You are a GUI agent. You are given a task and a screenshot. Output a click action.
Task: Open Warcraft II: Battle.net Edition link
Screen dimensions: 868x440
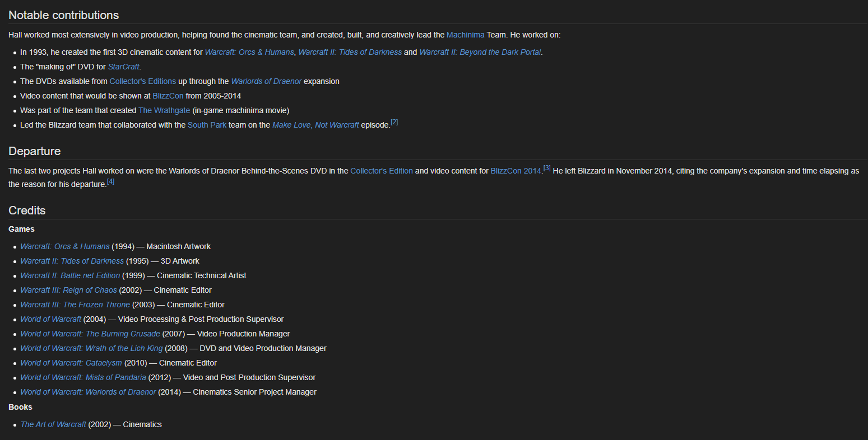(70, 275)
